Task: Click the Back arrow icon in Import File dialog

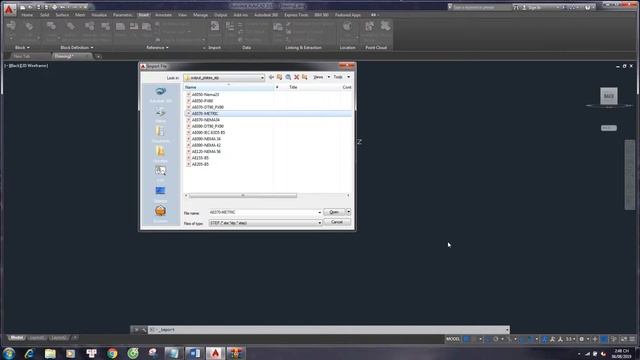Action: tap(271, 77)
